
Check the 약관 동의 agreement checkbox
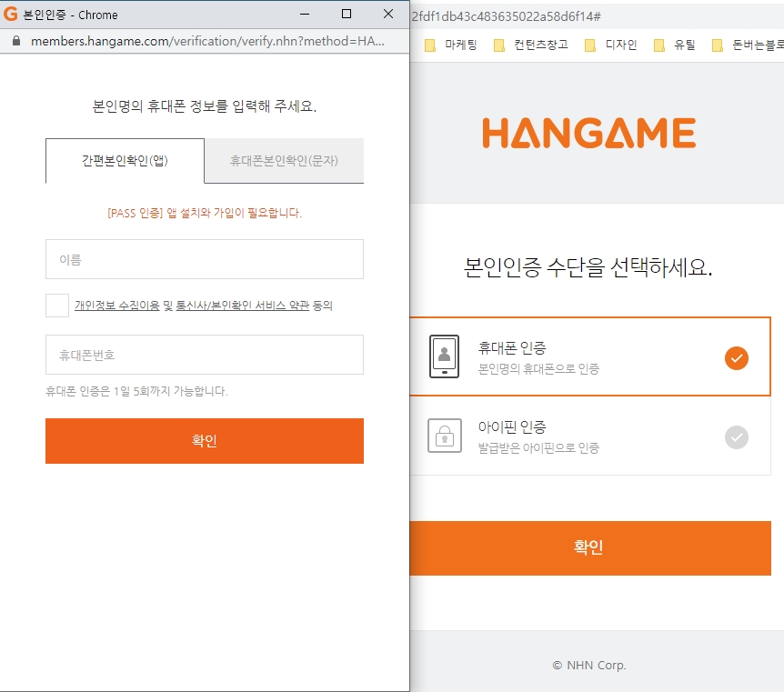click(57, 306)
